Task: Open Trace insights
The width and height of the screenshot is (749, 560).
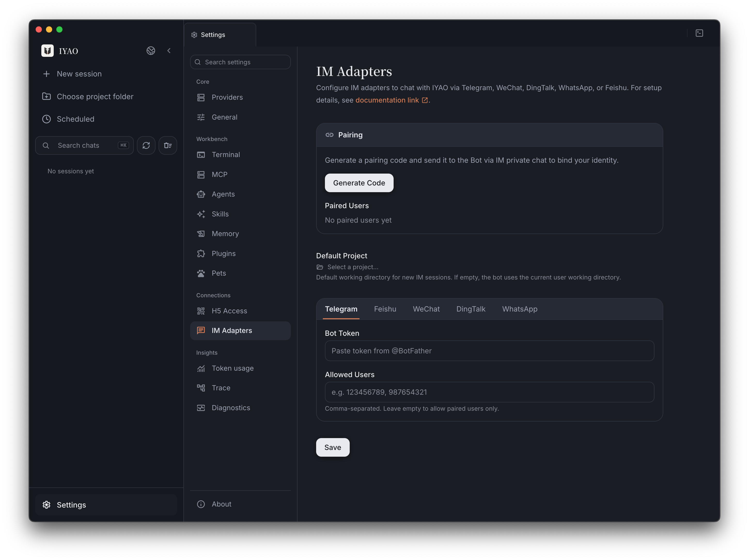Action: click(x=240, y=388)
